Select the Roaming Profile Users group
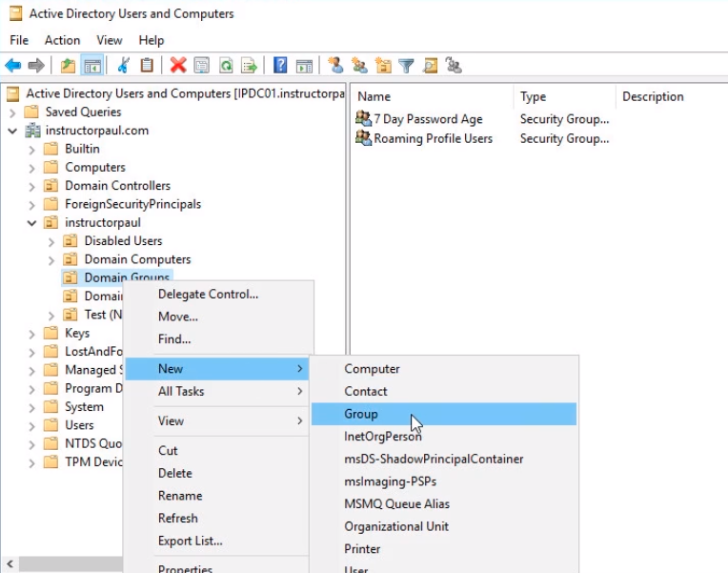The image size is (728, 573). point(433,138)
